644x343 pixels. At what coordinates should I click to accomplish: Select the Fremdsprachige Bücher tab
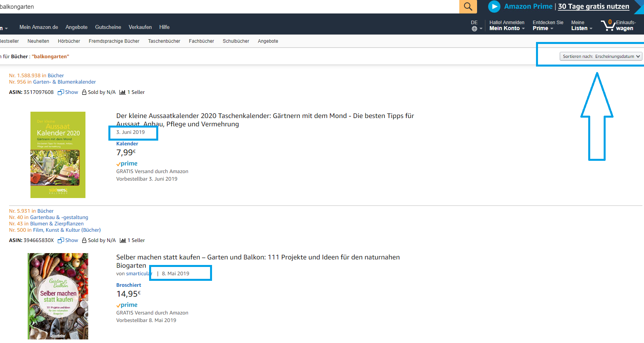pyautogui.click(x=114, y=41)
